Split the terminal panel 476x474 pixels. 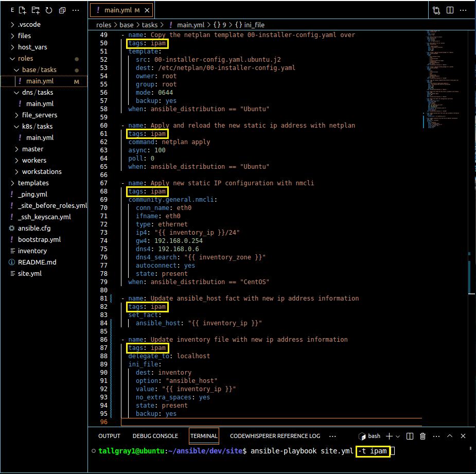click(x=410, y=436)
